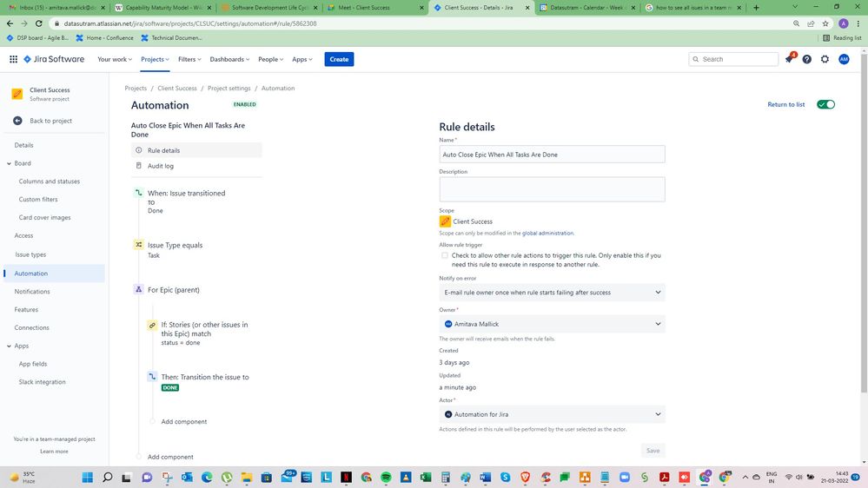This screenshot has height=488, width=868.
Task: Open Issue types settings
Action: tap(30, 254)
